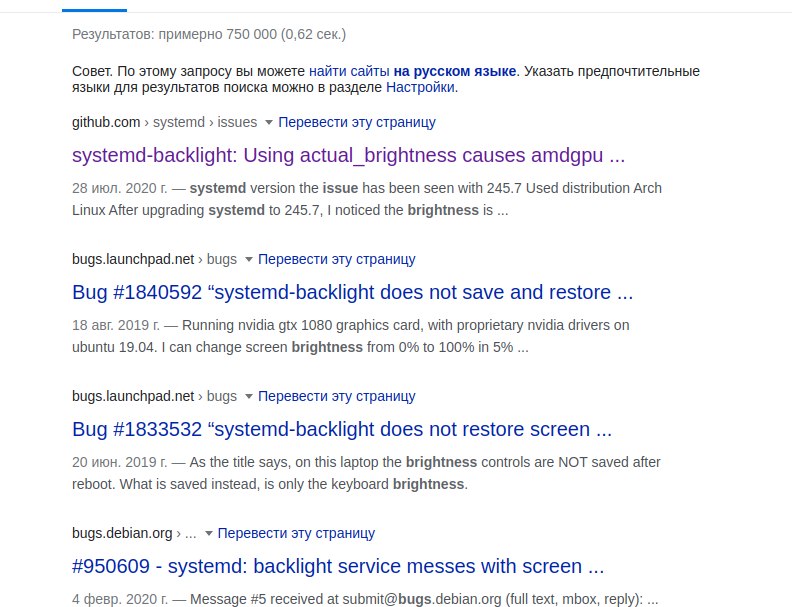Viewport: 792px width, 607px height.
Task: Open the systemd-backlight actual_brightness amdgpu result
Action: click(349, 155)
